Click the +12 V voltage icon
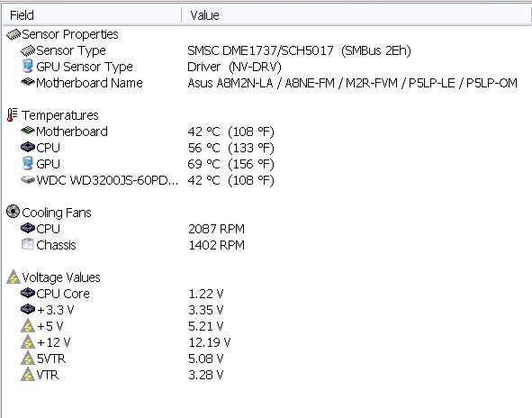Image resolution: width=532 pixels, height=418 pixels. tap(28, 342)
